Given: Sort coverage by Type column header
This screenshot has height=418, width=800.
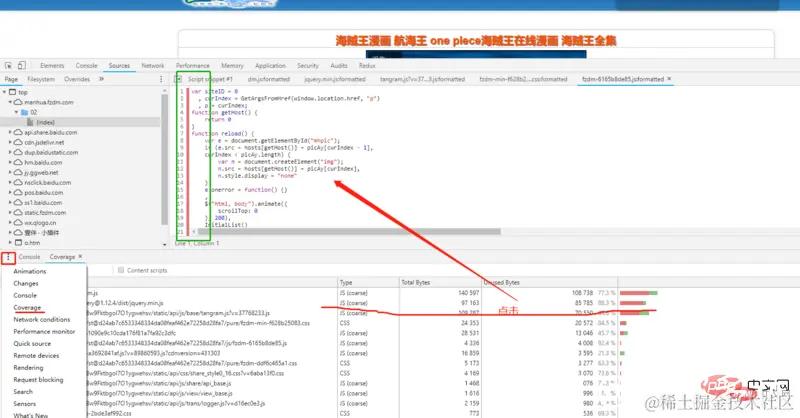Looking at the screenshot, I should pyautogui.click(x=368, y=282).
